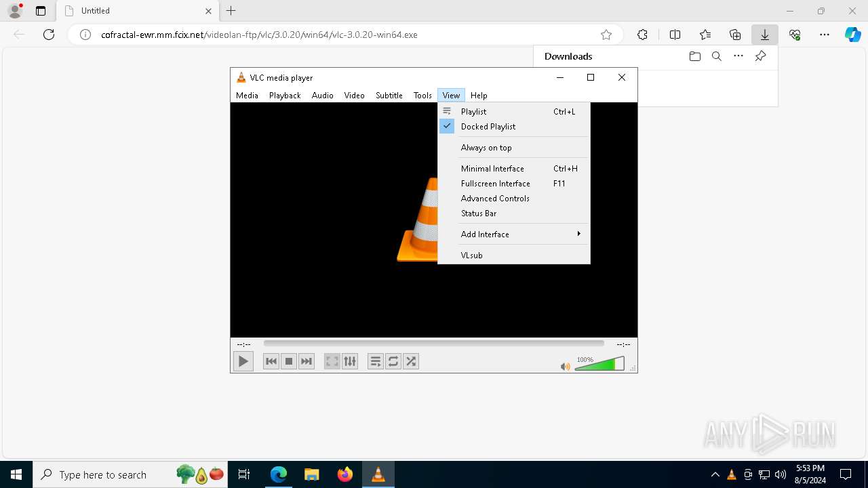
Task: Enable Always on top
Action: pos(514,148)
